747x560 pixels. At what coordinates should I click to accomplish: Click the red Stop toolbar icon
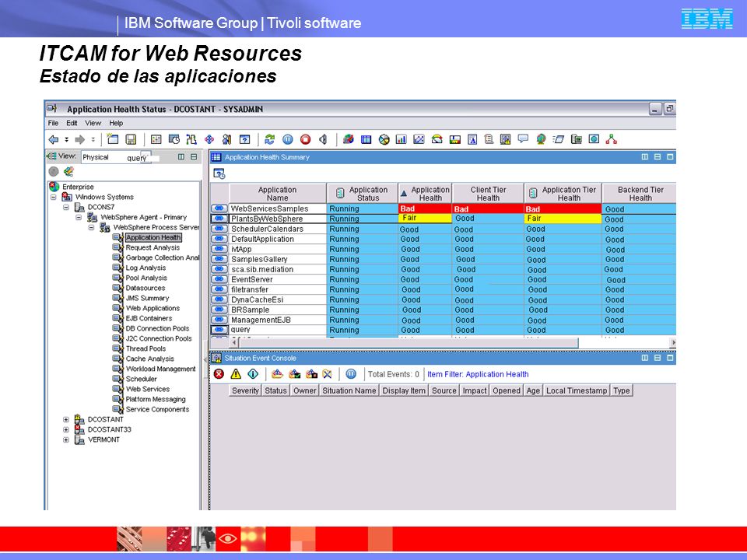click(305, 139)
